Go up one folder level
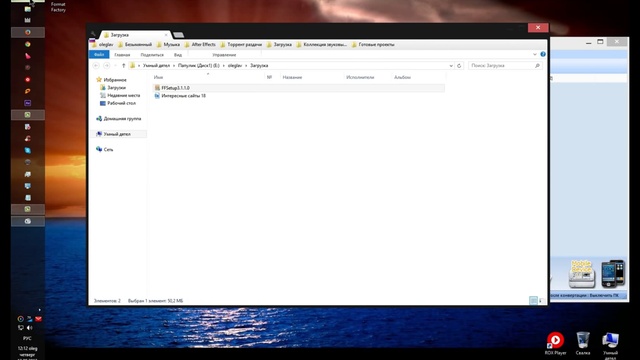The width and height of the screenshot is (640, 360). pos(124,65)
